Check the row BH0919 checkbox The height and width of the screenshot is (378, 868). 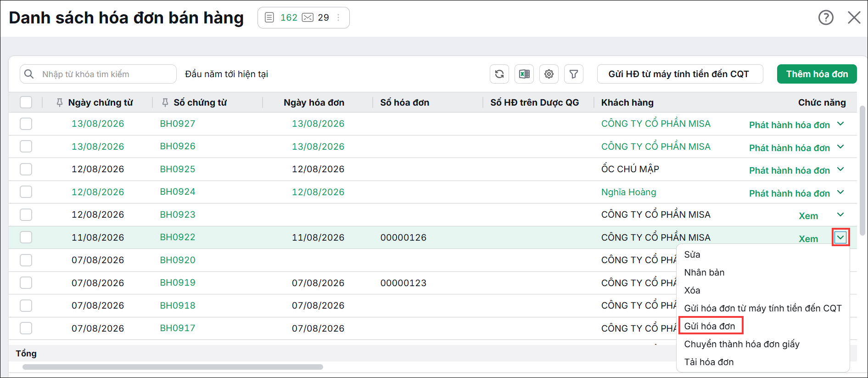click(26, 283)
